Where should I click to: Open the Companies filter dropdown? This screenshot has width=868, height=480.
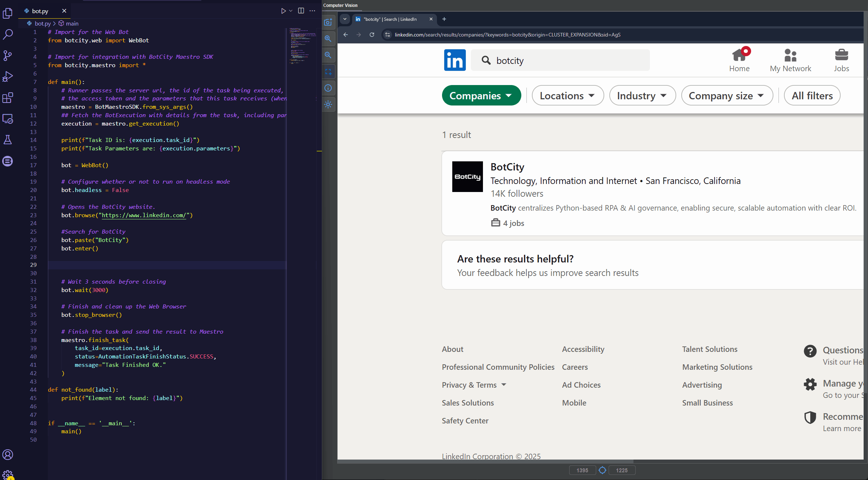coord(481,96)
